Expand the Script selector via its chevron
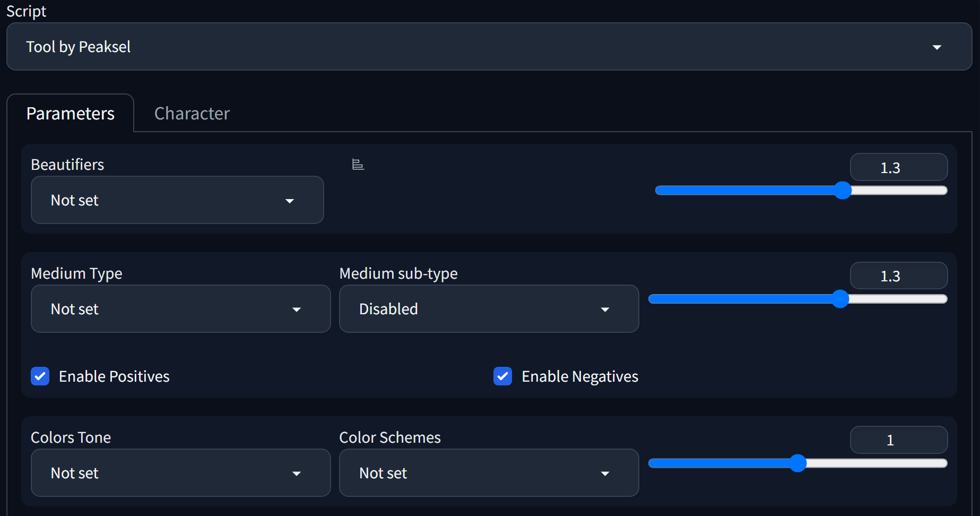The height and width of the screenshot is (516, 980). coord(937,47)
